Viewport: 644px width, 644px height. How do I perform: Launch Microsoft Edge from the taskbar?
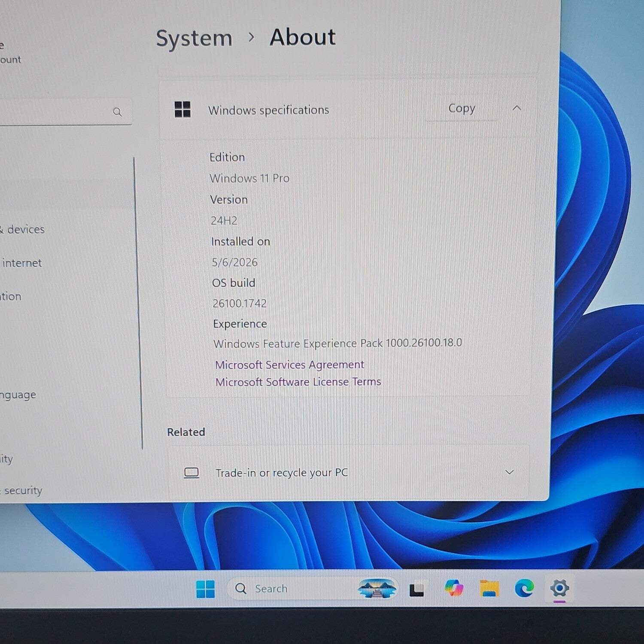click(524, 588)
